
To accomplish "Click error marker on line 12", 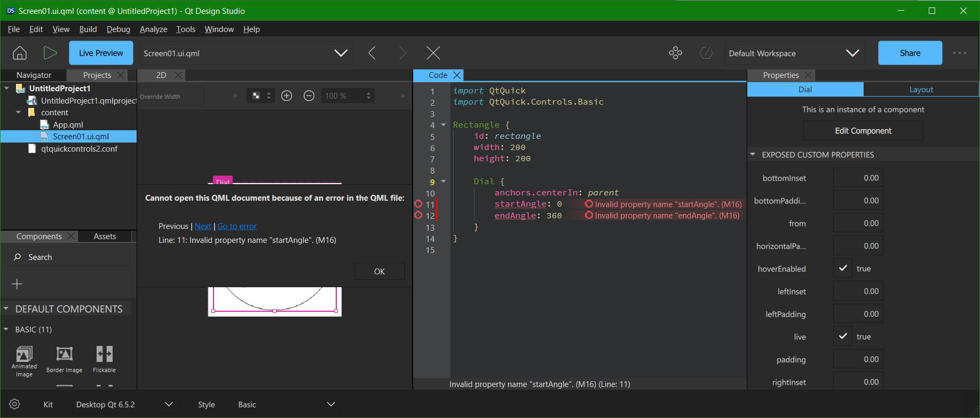I will [x=418, y=215].
